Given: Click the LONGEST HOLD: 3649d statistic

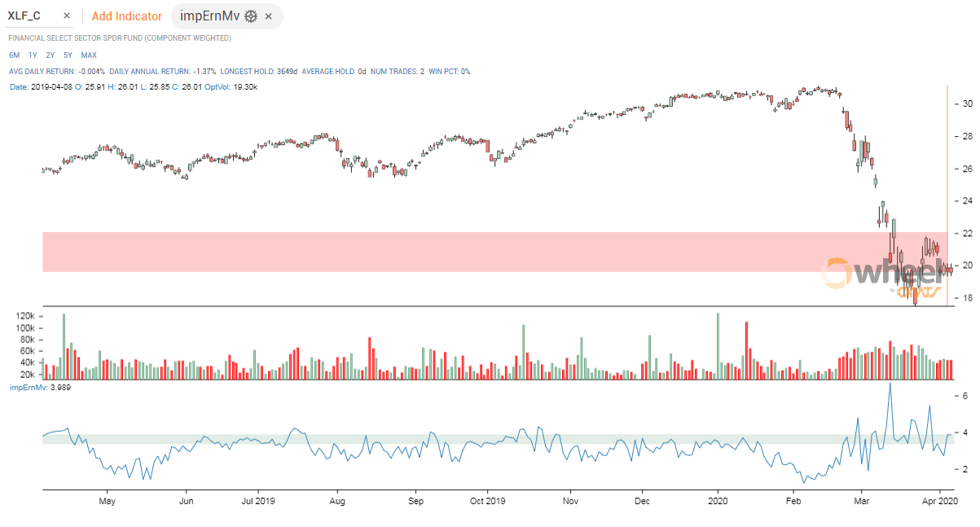Looking at the screenshot, I should pos(259,72).
